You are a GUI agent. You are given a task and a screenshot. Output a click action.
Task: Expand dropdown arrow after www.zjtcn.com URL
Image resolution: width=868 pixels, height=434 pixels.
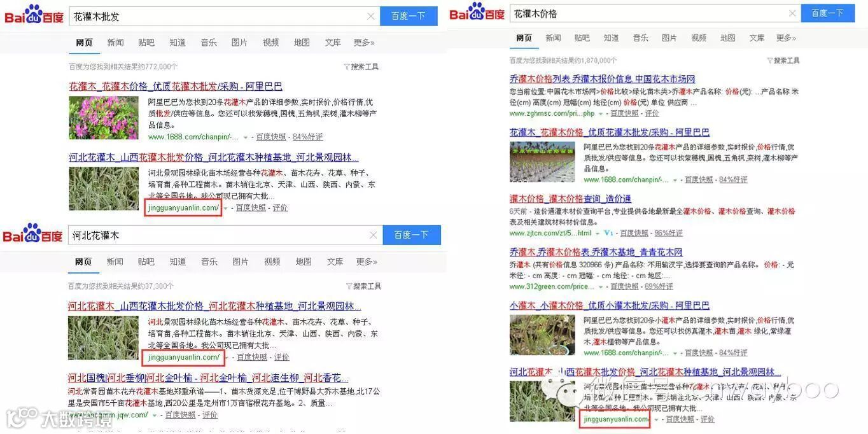pyautogui.click(x=597, y=234)
